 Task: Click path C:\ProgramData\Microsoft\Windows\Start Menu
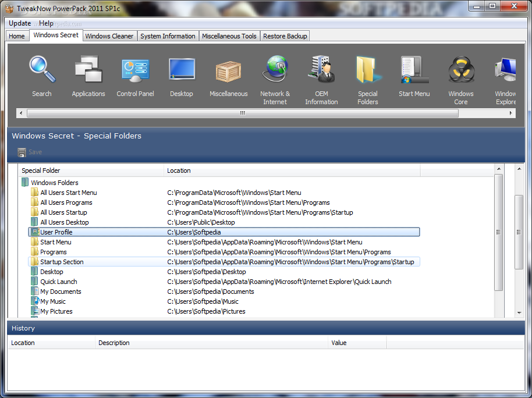pos(234,193)
